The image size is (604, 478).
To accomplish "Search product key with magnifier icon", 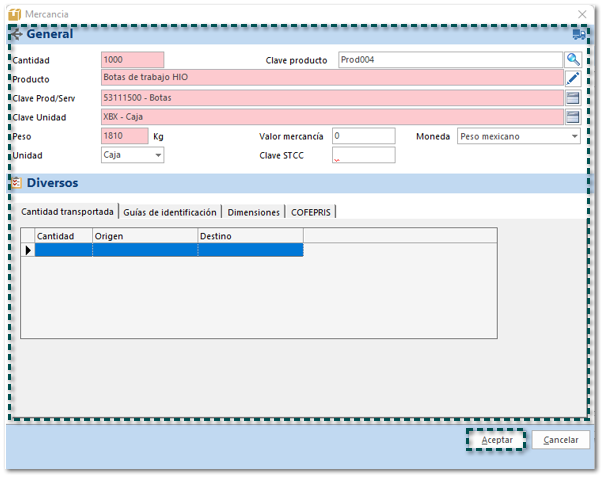I will tap(573, 60).
